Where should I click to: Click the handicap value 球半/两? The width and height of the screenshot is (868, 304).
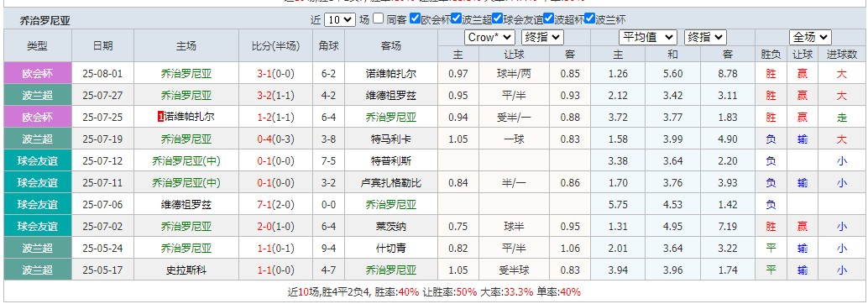[x=515, y=74]
